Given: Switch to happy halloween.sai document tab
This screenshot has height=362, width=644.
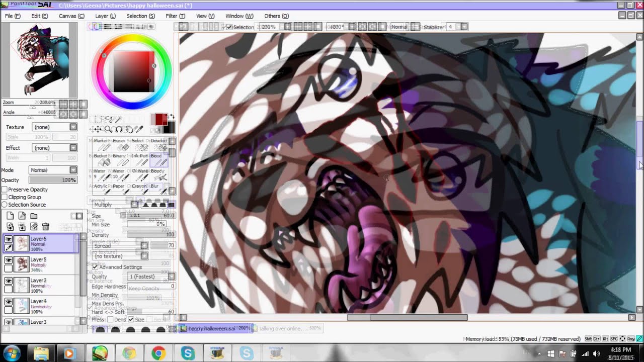Looking at the screenshot, I should tap(215, 328).
